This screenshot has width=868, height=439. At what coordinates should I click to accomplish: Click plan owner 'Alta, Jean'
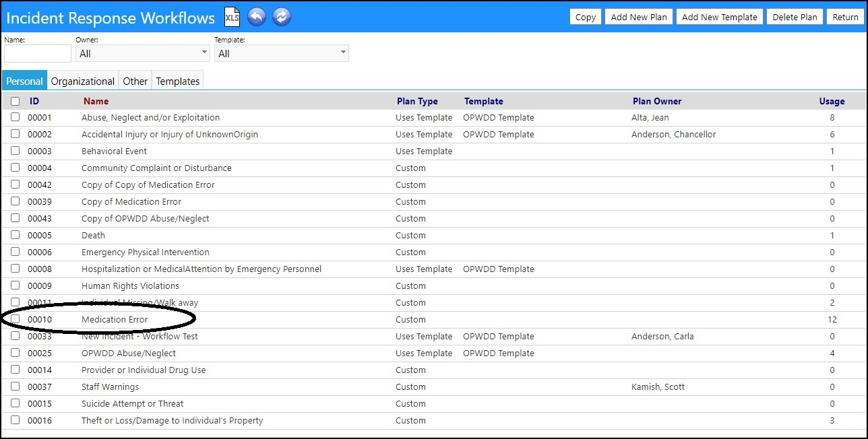[x=650, y=117]
